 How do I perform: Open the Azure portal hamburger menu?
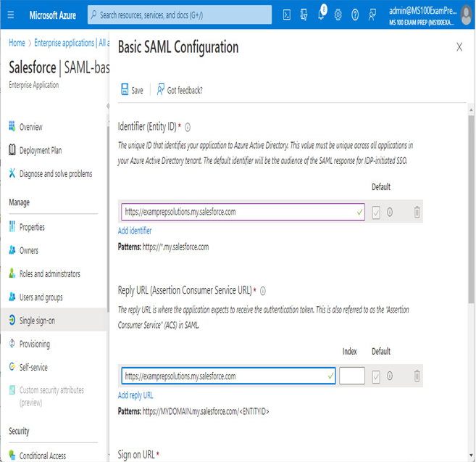tap(11, 15)
